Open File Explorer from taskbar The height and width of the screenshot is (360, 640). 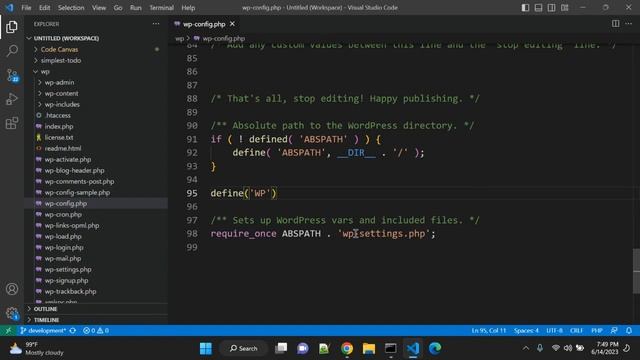pos(369,348)
